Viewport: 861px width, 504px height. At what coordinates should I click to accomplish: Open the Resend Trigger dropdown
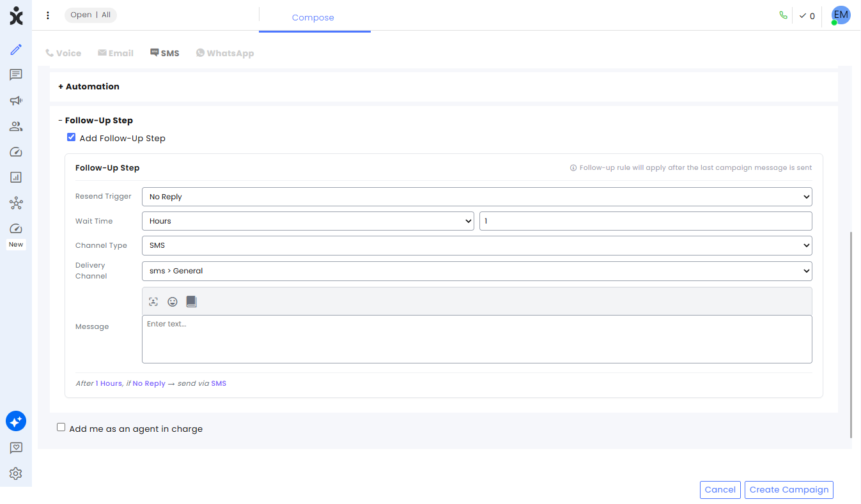point(477,197)
